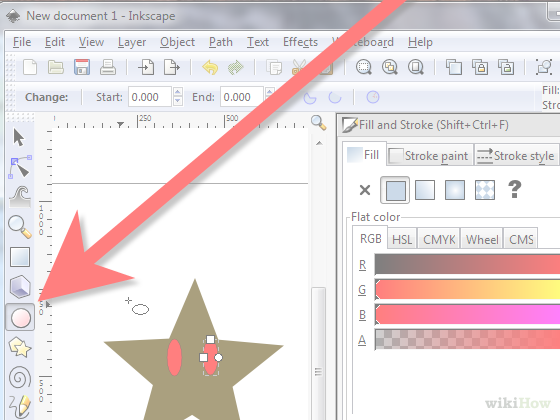Screen dimensions: 560x420
Task: Switch to Fill tab
Action: point(364,155)
